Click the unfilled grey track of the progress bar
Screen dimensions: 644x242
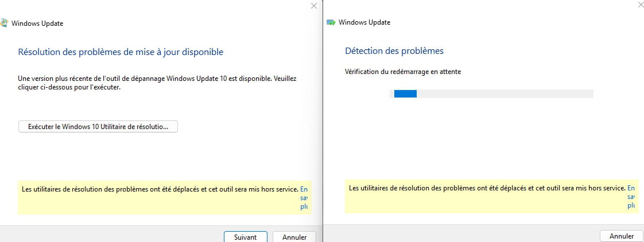(x=504, y=93)
